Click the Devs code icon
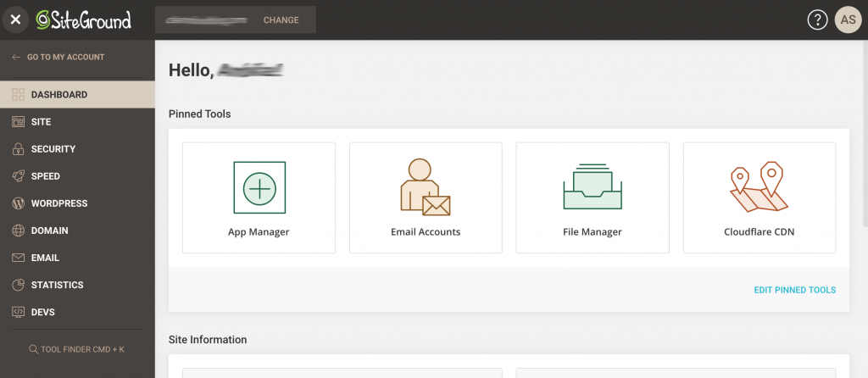Screen dimensions: 868x378 tap(19, 312)
